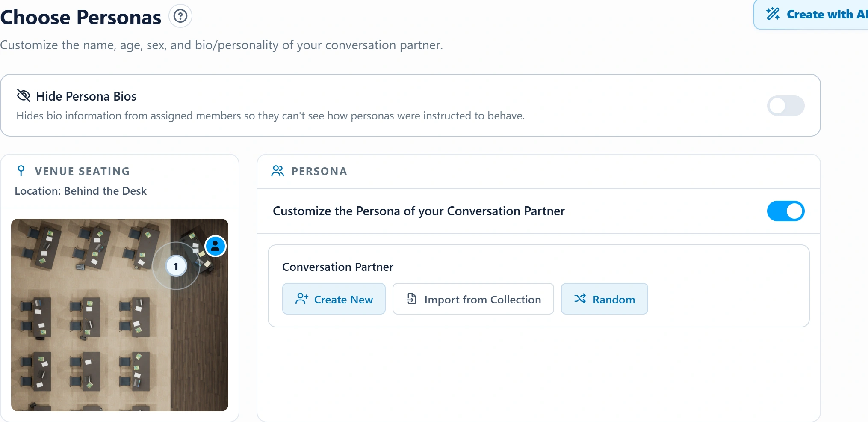The width and height of the screenshot is (868, 422).
Task: Enable the Hide Persona Bios switch
Action: pyautogui.click(x=785, y=106)
